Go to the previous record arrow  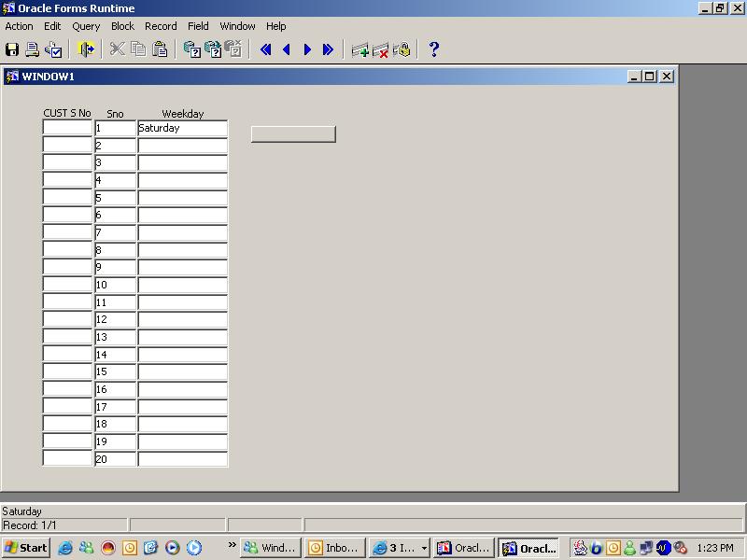tap(287, 49)
